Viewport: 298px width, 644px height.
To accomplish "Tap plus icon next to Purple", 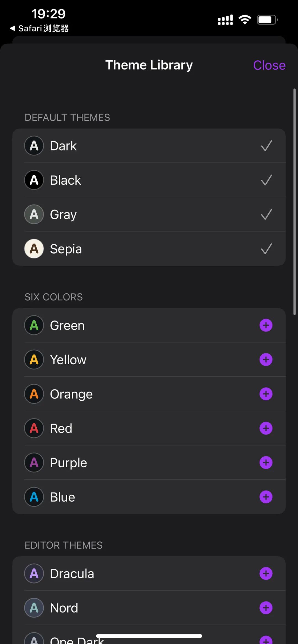I will (266, 462).
